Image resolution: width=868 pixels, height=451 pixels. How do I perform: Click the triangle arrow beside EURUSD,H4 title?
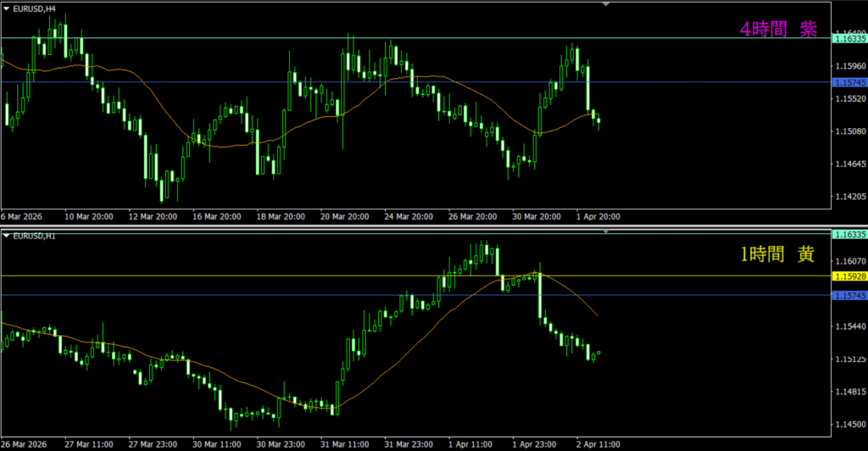(6, 8)
